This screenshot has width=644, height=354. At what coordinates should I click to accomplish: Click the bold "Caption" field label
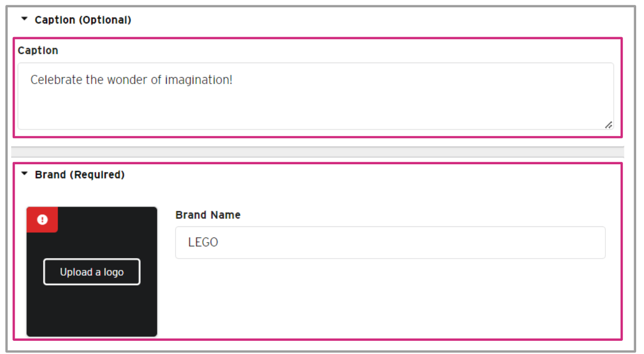coord(38,50)
